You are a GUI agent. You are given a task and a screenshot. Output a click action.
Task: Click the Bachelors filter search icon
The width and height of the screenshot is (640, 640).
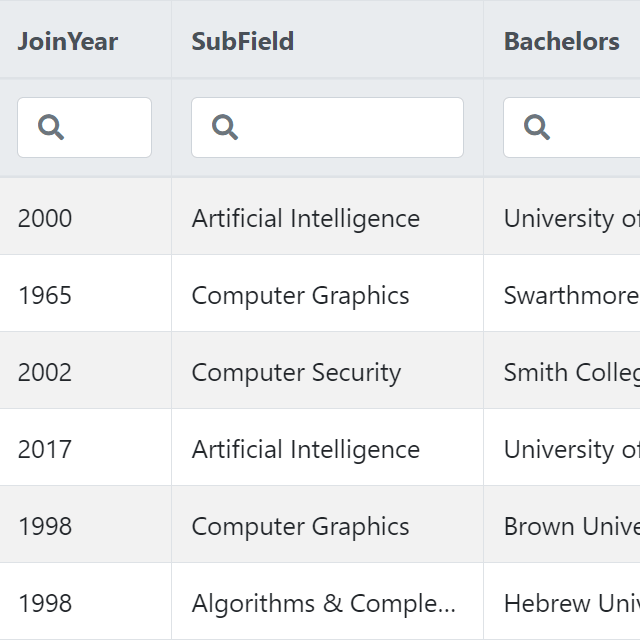point(537,127)
